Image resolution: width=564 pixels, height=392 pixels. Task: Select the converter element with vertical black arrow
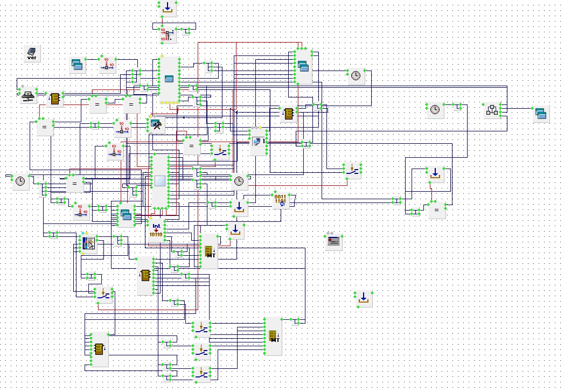168,36
